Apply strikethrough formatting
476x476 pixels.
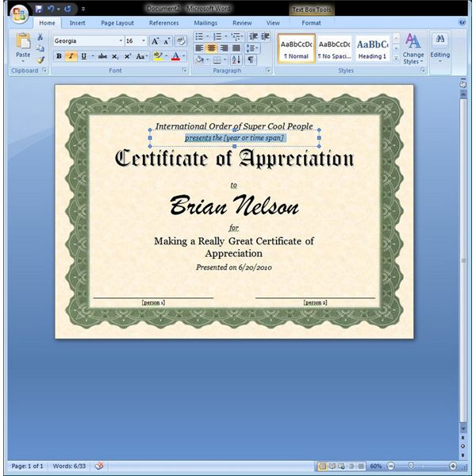click(102, 56)
